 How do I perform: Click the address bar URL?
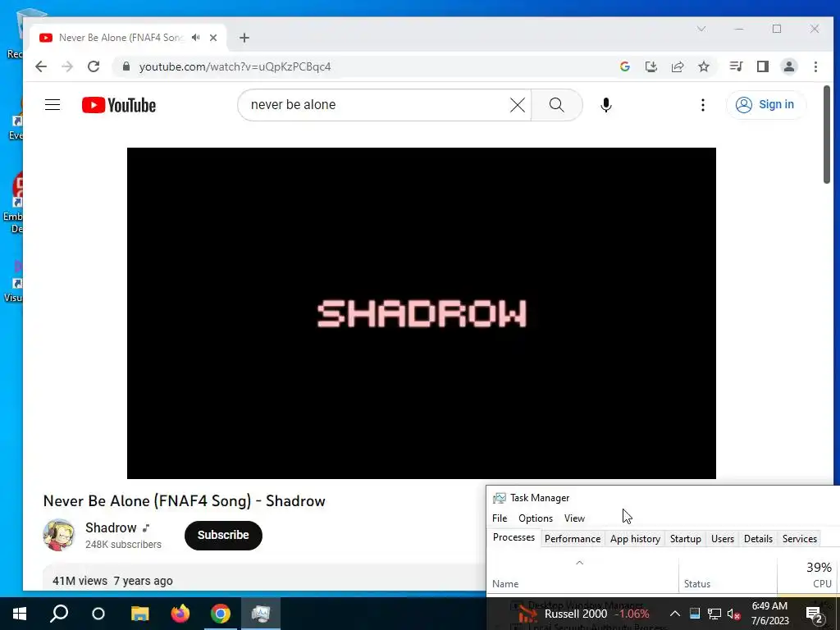(x=235, y=66)
